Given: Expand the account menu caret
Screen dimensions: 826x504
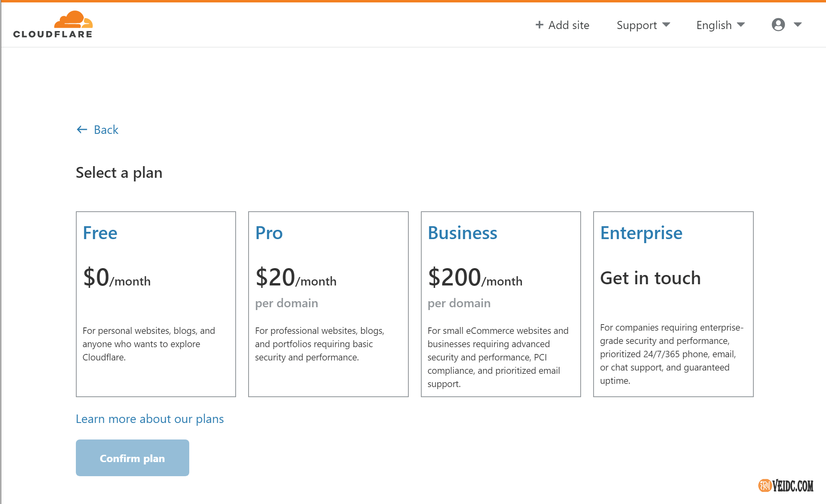Looking at the screenshot, I should click(798, 25).
